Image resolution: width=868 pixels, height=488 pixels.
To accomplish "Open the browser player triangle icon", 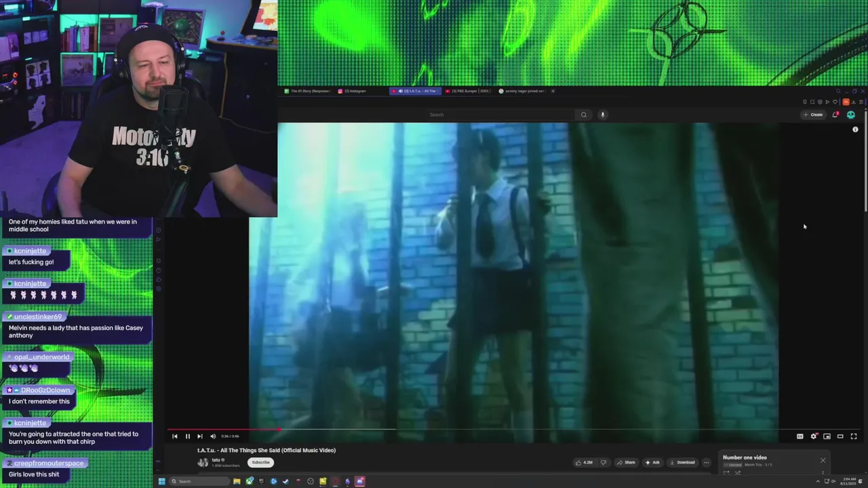I will pos(827,102).
